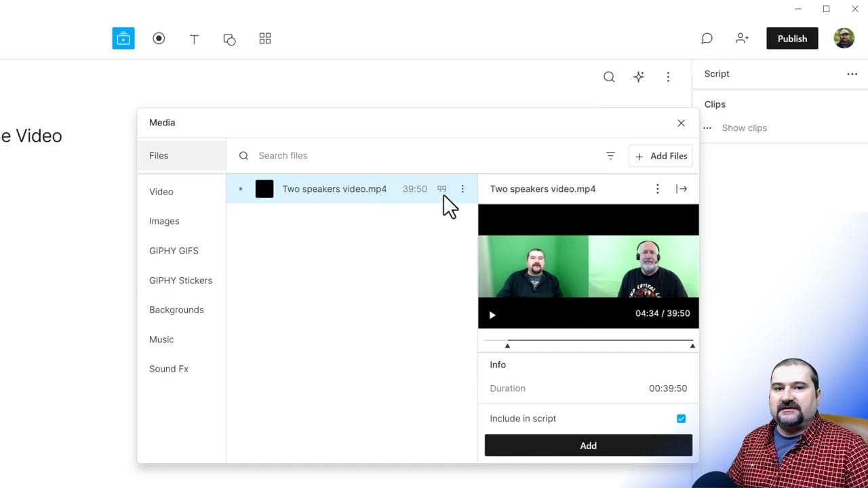
Task: Select the Text tool icon
Action: (x=194, y=39)
